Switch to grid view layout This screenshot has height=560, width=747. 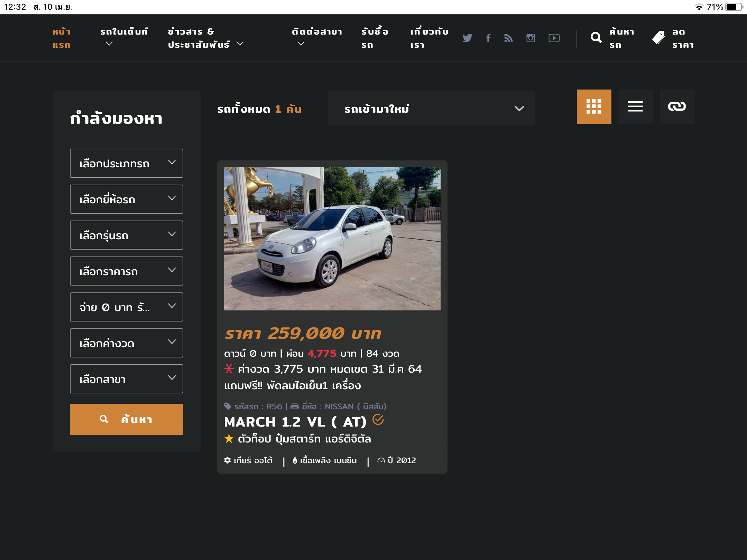594,106
